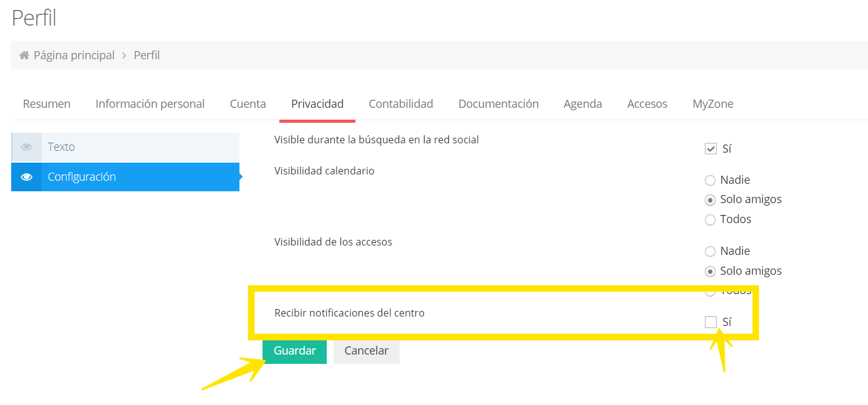Select Solo amigos for Visibilidad de los accesos
This screenshot has width=868, height=405.
(x=710, y=272)
